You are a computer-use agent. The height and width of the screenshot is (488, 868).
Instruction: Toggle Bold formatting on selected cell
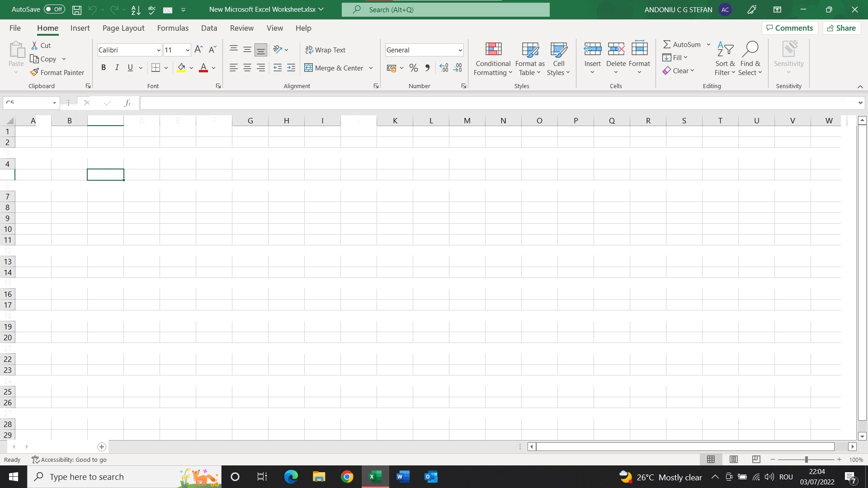click(x=103, y=67)
